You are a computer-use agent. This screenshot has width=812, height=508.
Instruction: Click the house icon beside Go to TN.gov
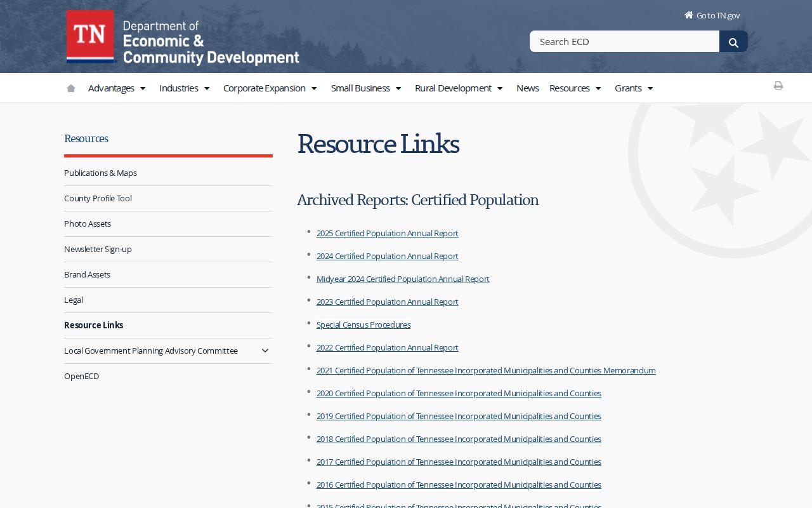coord(689,15)
